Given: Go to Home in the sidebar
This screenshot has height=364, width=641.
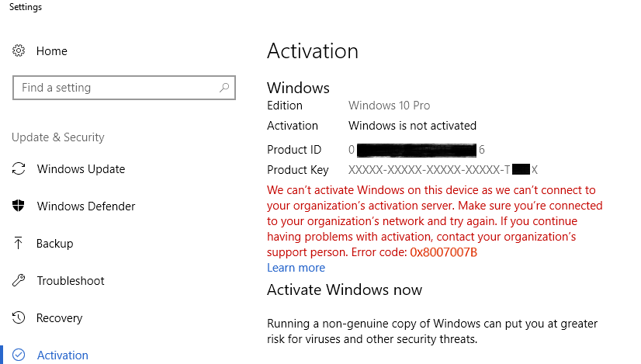Looking at the screenshot, I should click(52, 51).
